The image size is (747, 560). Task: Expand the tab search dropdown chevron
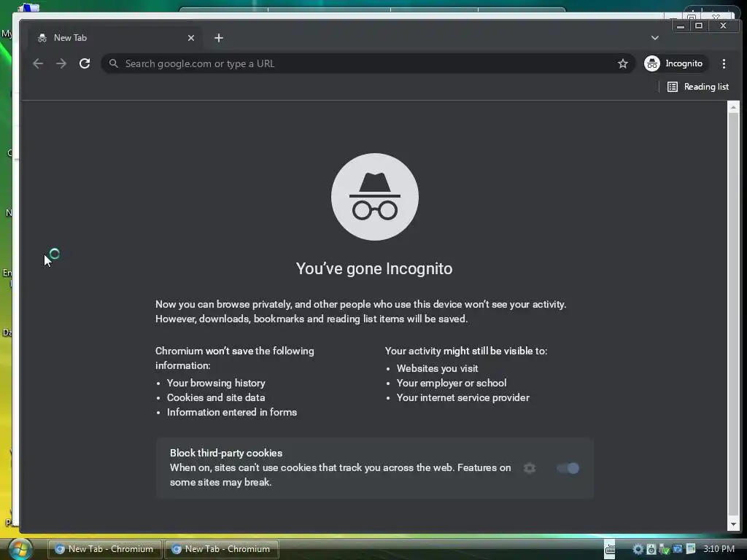pos(655,38)
